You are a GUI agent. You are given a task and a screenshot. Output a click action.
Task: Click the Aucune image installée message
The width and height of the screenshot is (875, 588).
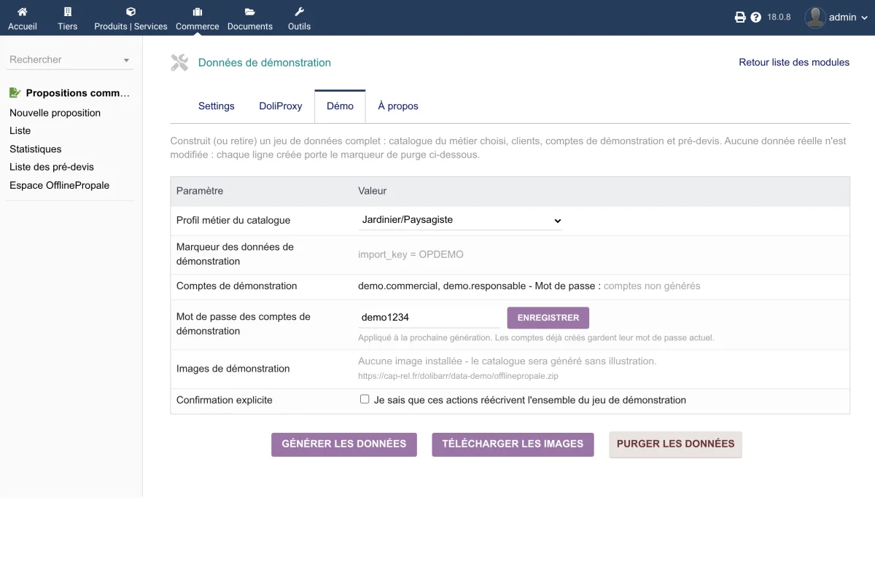(507, 361)
